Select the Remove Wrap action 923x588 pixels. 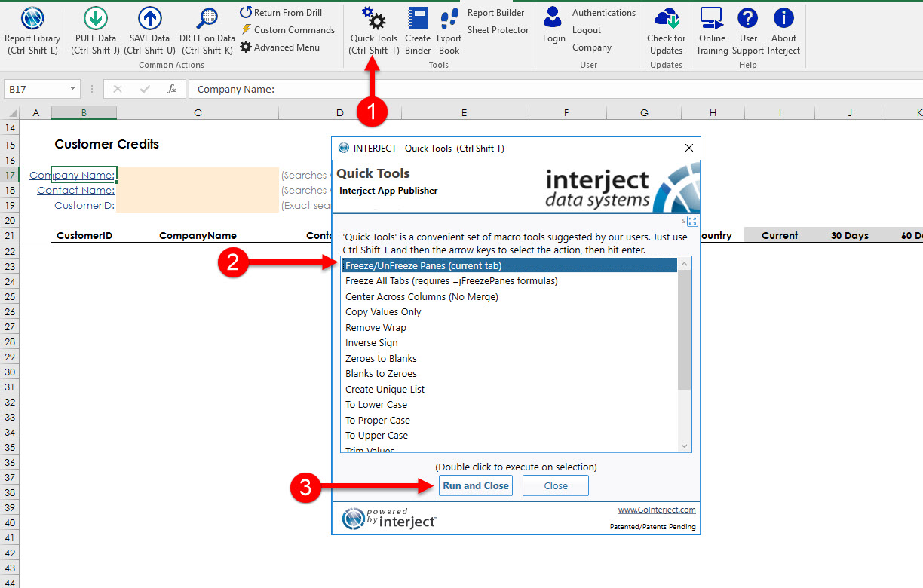pyautogui.click(x=511, y=327)
